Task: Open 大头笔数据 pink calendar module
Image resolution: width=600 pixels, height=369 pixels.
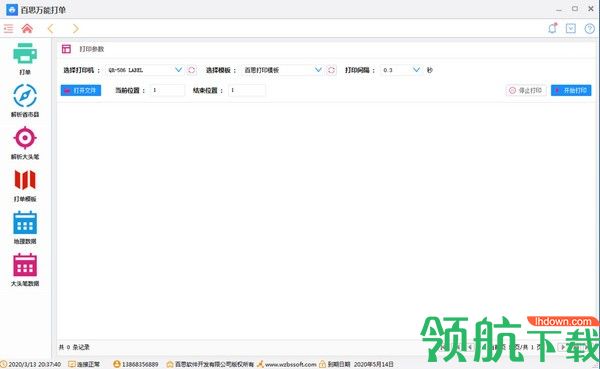Action: 25,270
